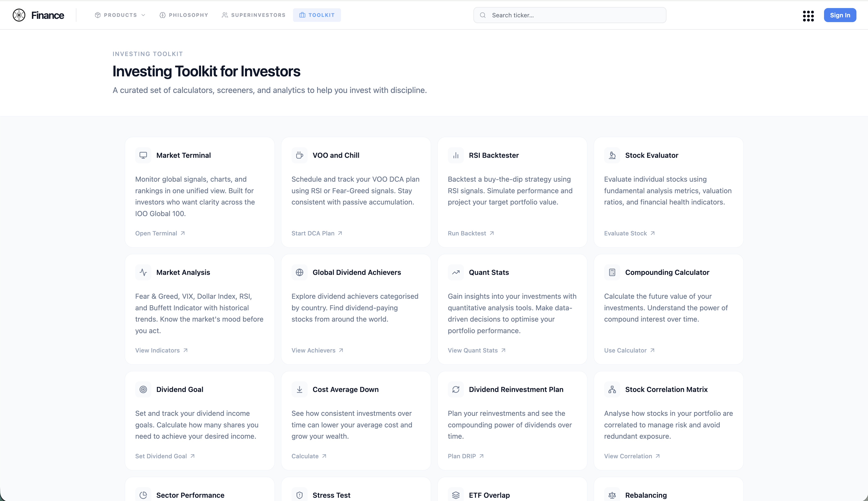Screen dimensions: 868x501
Task: Open the Open Terminal link
Action: [x=160, y=233]
